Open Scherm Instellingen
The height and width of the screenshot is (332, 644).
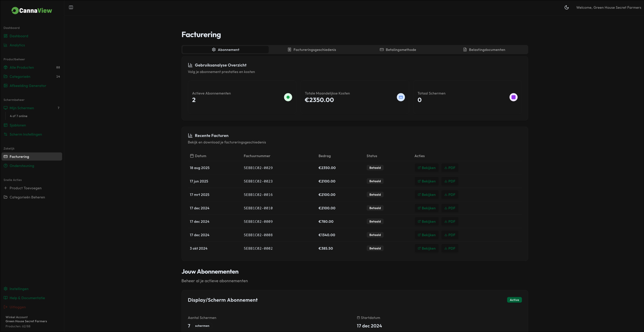click(26, 134)
